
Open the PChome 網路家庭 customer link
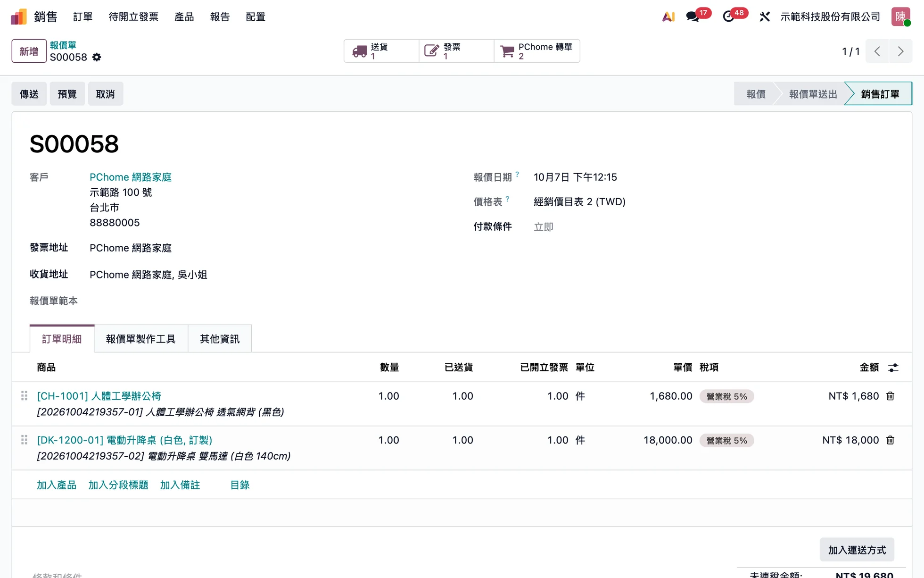pos(131,177)
